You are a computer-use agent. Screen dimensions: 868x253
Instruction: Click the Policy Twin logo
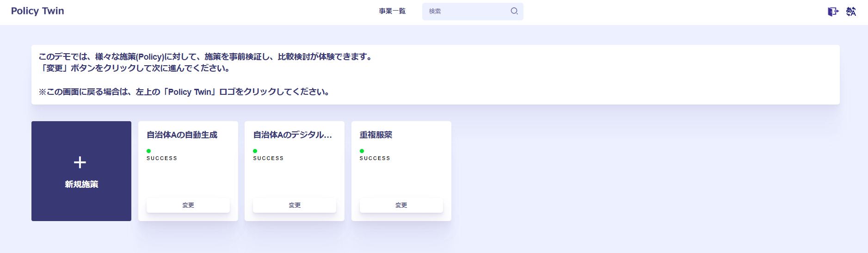[37, 11]
